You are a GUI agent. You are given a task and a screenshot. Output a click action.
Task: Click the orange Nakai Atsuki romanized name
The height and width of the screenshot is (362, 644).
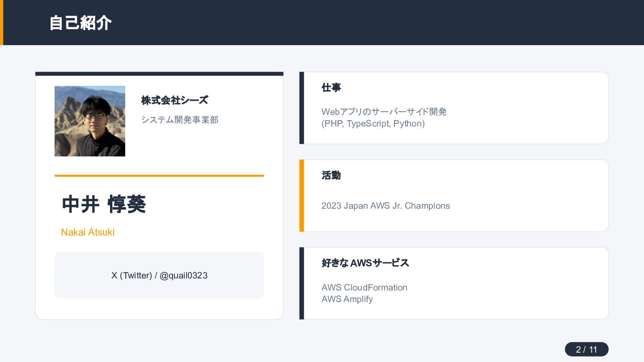pyautogui.click(x=88, y=232)
